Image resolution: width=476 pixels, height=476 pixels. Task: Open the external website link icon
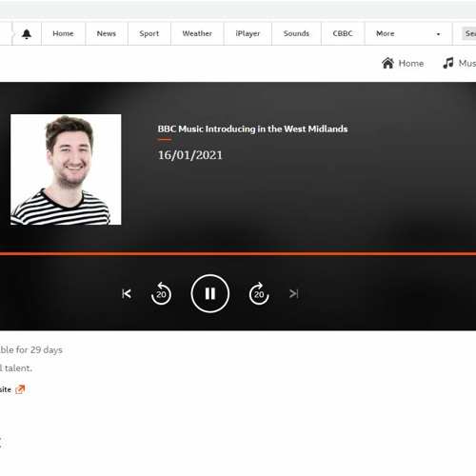click(20, 389)
